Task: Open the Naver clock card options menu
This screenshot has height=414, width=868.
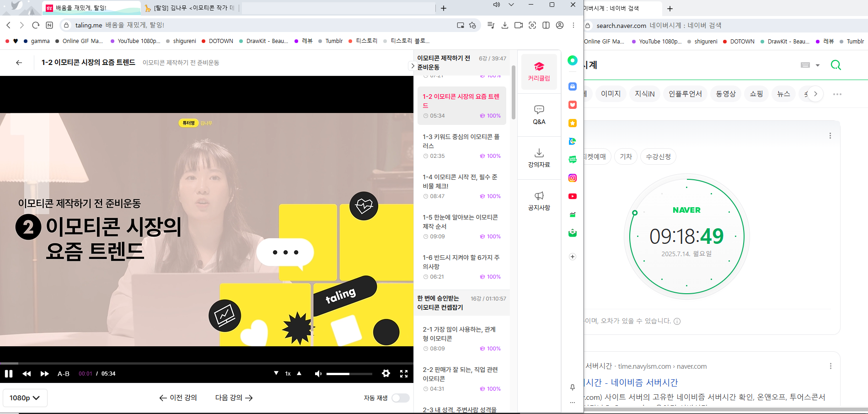Action: pyautogui.click(x=830, y=136)
